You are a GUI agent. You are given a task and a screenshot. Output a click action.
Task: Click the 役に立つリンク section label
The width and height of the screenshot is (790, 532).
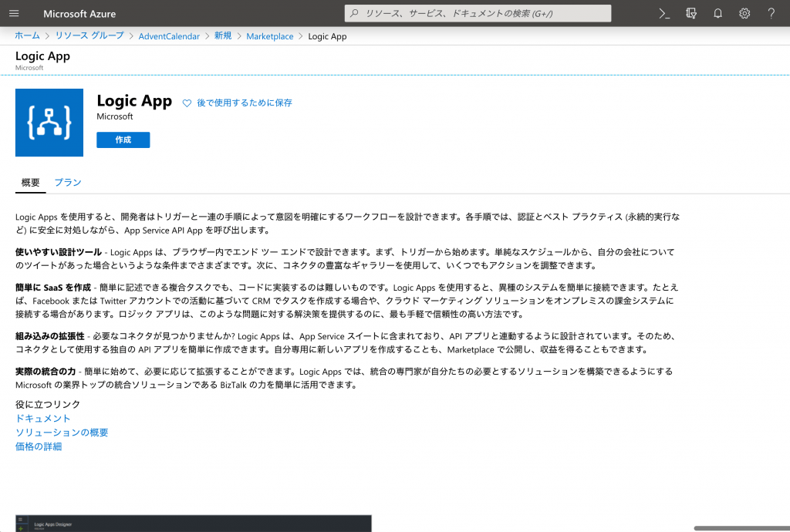48,404
